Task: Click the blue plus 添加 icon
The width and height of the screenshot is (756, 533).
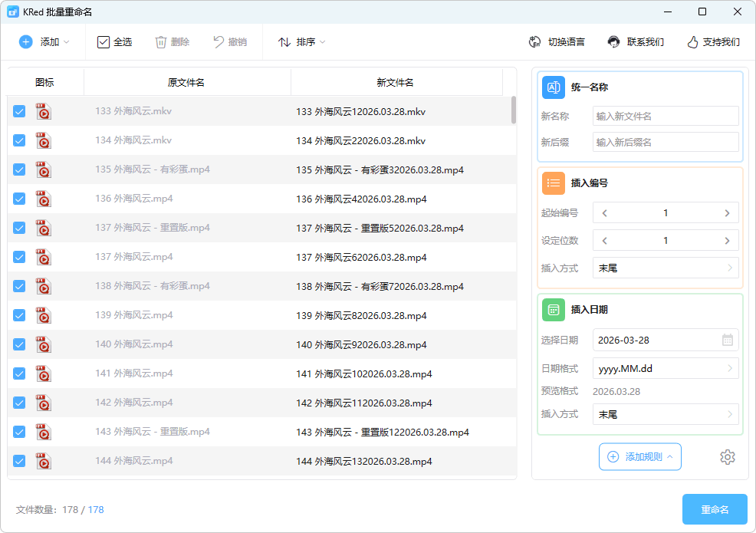Action: tap(25, 42)
